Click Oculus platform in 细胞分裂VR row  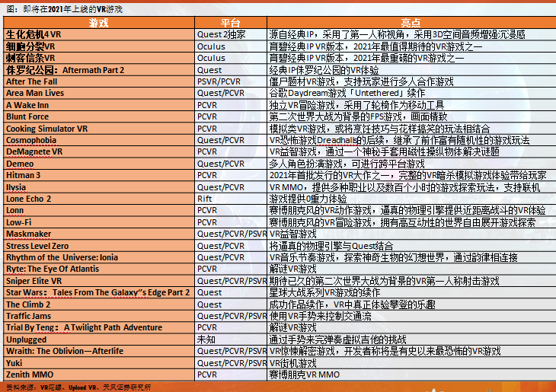(x=231, y=46)
